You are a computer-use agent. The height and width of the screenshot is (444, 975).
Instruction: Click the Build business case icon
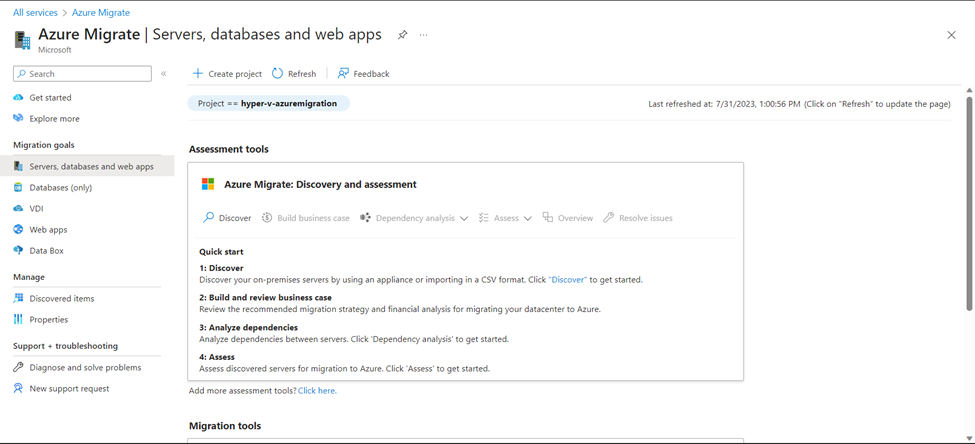pyautogui.click(x=267, y=218)
